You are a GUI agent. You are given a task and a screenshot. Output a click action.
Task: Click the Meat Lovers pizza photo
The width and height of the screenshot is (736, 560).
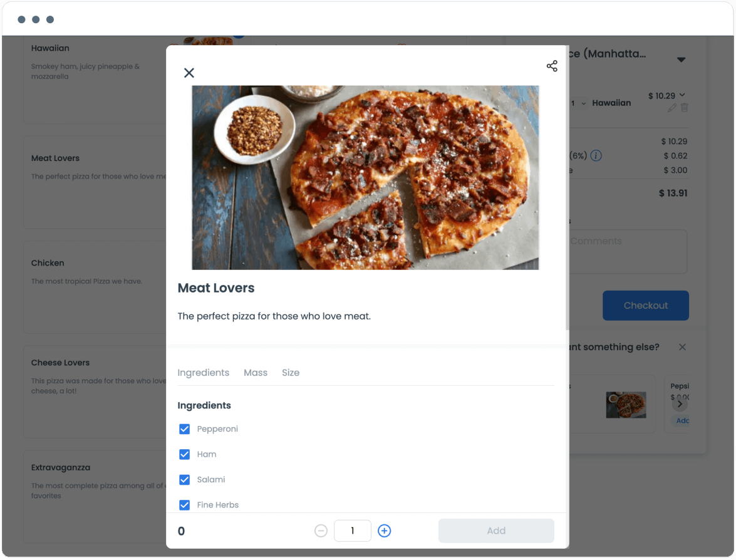click(365, 177)
